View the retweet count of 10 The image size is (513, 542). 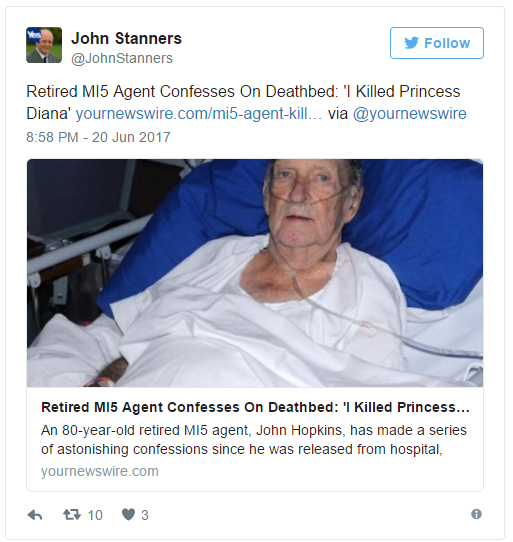(95, 515)
